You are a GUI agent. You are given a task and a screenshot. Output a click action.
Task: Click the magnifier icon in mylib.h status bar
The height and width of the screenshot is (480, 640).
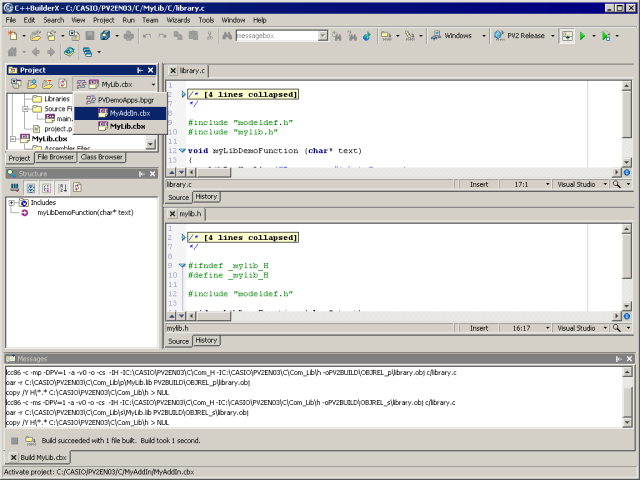[617, 328]
